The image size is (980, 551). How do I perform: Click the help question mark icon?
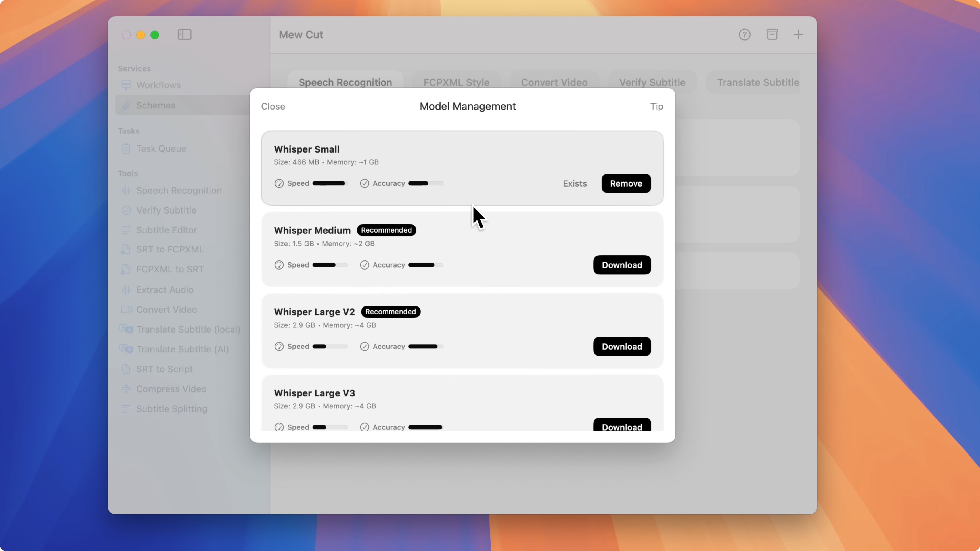(x=745, y=34)
